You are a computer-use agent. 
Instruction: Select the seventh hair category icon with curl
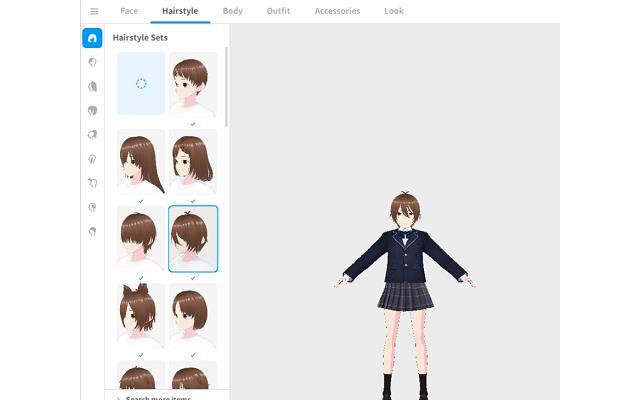tap(92, 183)
